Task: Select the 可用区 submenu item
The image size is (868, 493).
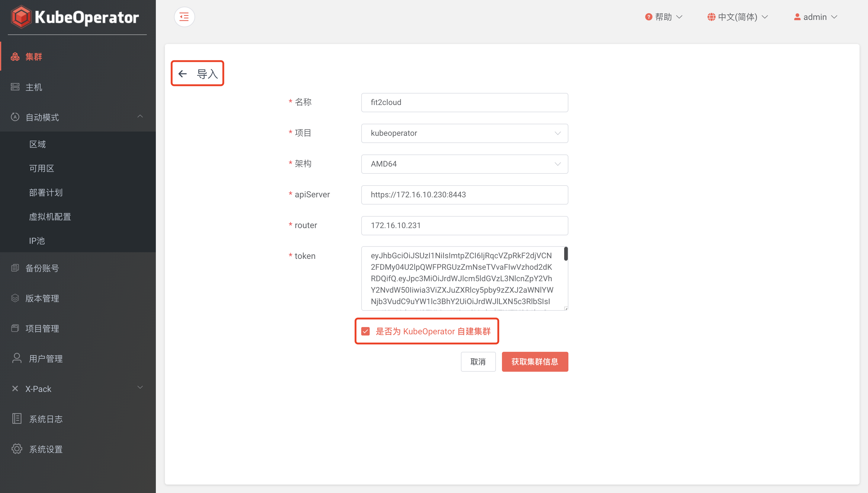Action: (78, 168)
